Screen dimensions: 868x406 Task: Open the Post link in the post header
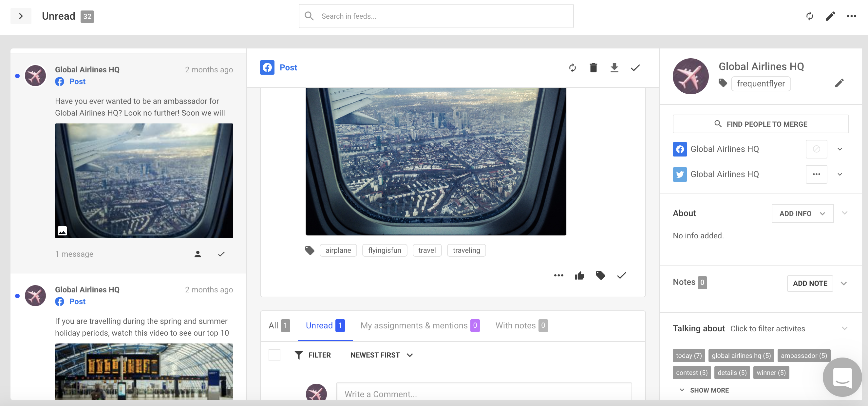pos(288,67)
